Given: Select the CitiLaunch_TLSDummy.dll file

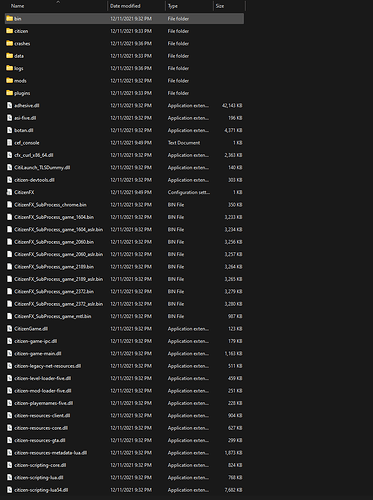Looking at the screenshot, I should coord(124,167).
